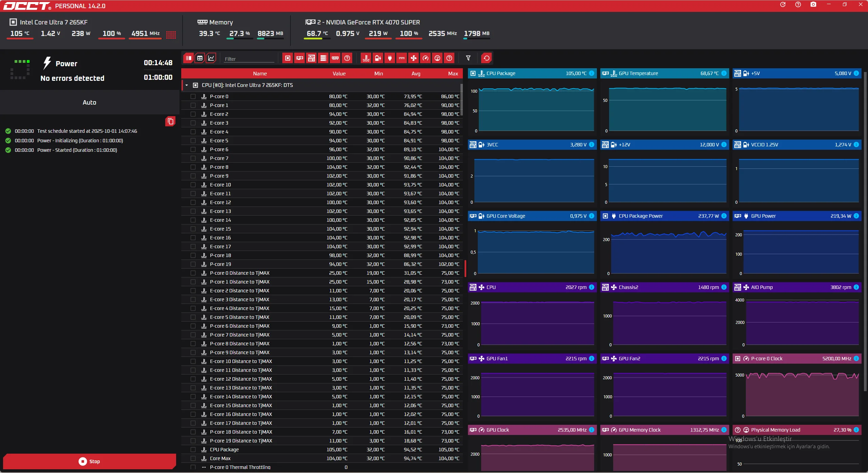Enable the CPU Package row checkbox

click(193, 450)
